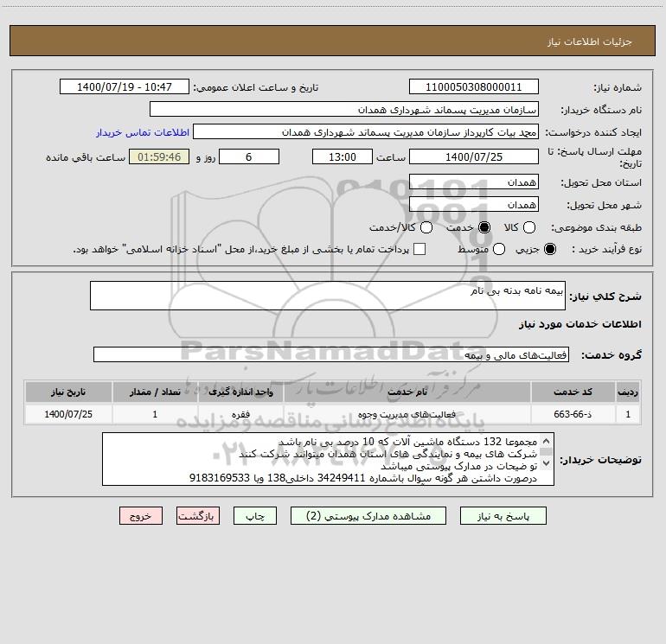
Task: Click the remaining days field showing 6
Action: pos(249,156)
